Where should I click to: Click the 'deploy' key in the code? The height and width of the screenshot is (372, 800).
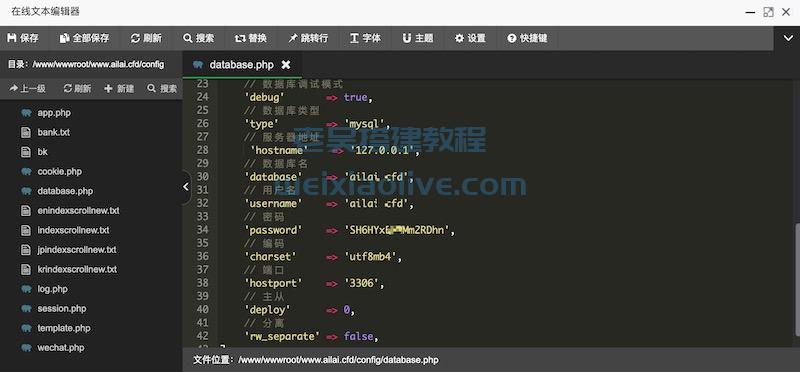pos(267,310)
